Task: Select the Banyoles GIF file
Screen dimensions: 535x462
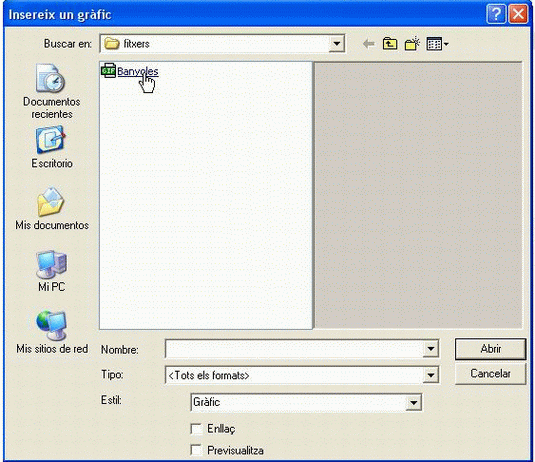Action: (x=130, y=71)
